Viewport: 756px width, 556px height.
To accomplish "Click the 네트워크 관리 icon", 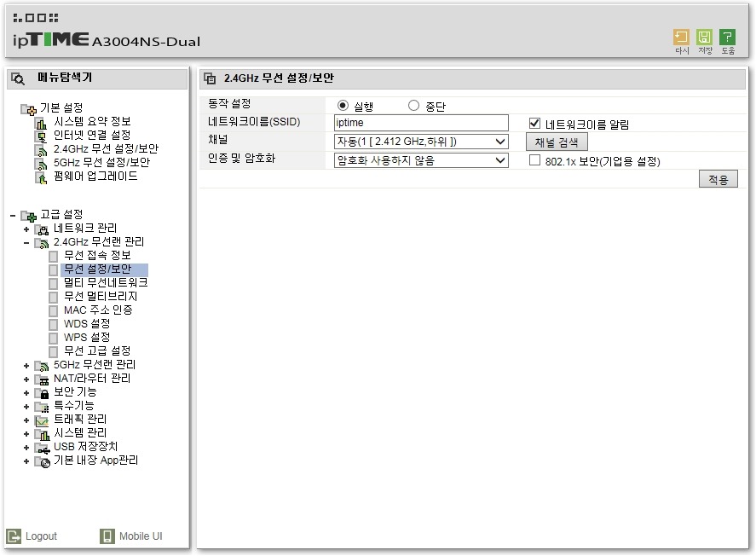I will point(42,230).
